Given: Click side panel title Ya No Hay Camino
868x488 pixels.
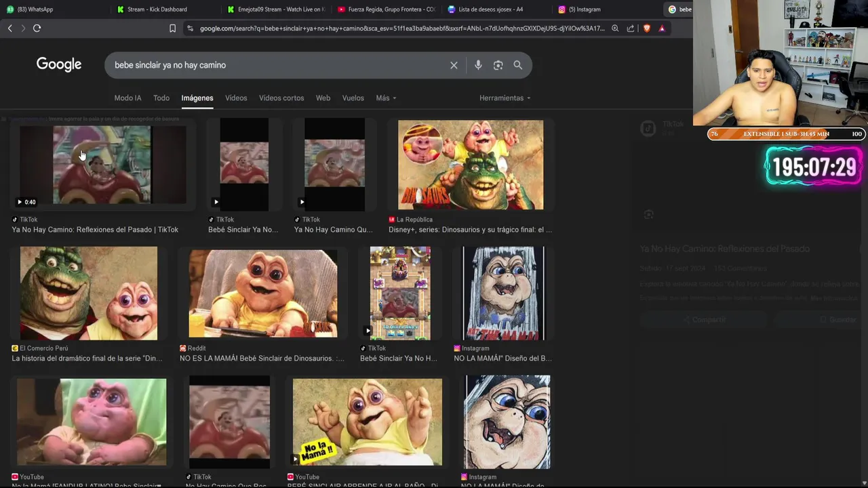Looking at the screenshot, I should point(725,249).
